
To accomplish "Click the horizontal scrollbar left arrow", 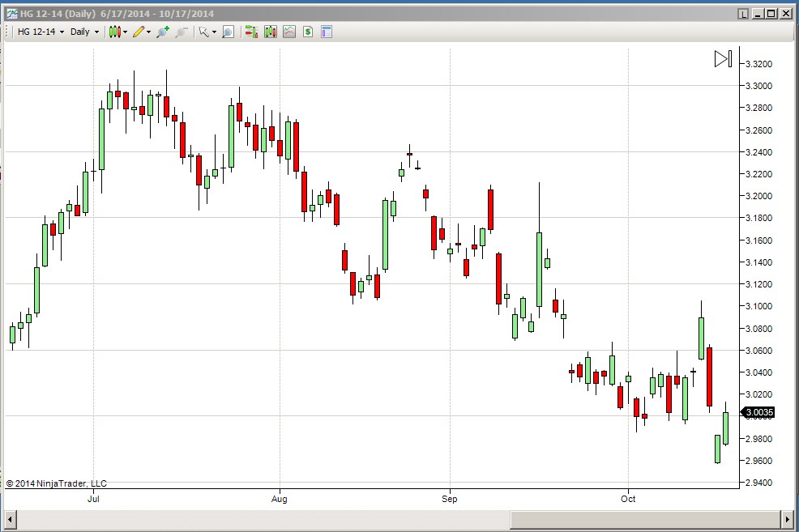I will pos(10,520).
